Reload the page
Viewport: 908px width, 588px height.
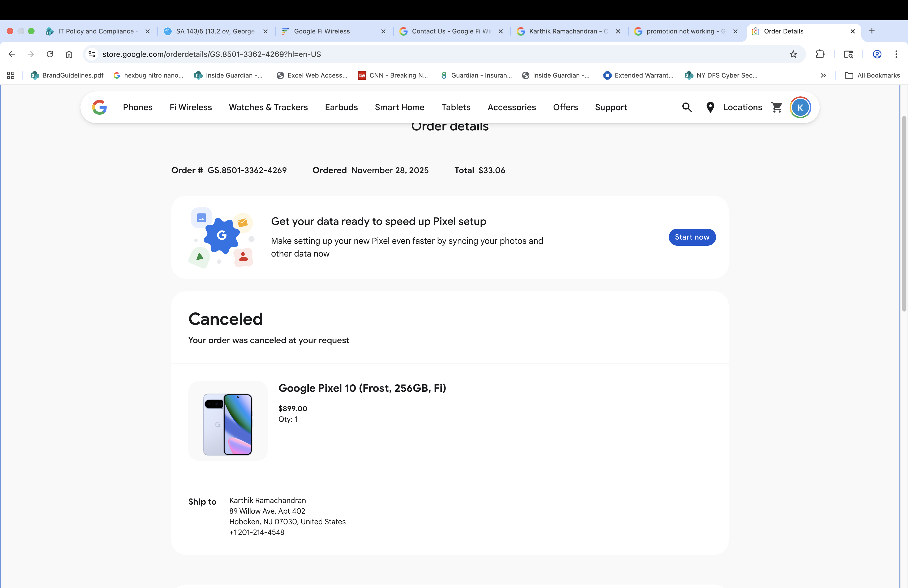(50, 54)
